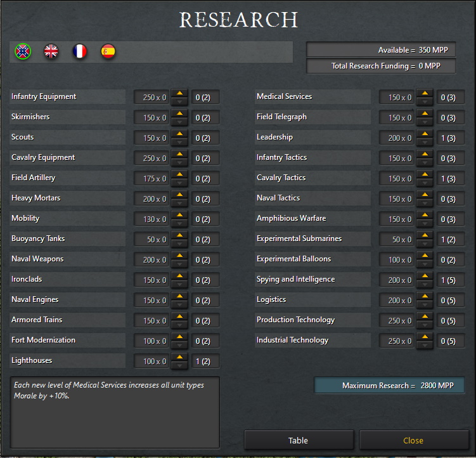Close the Research window

[x=413, y=440]
